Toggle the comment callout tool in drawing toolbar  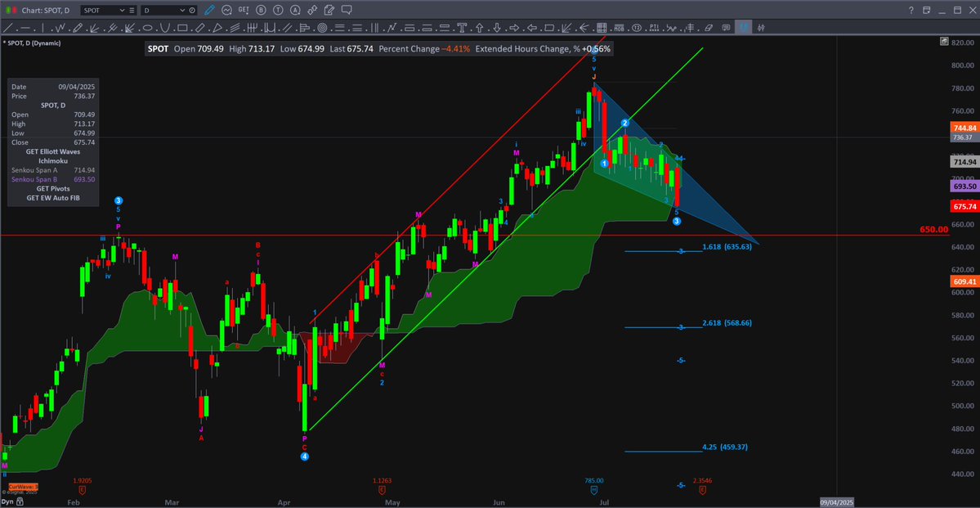pos(726,28)
